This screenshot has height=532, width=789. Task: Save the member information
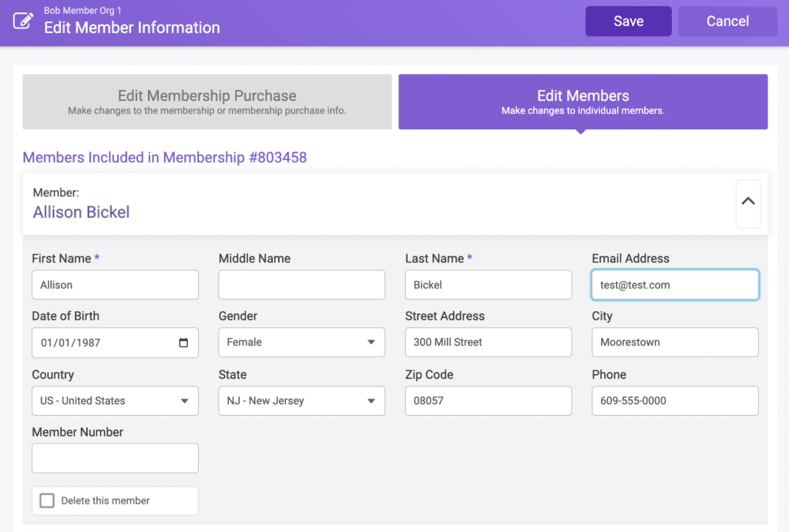pos(628,21)
